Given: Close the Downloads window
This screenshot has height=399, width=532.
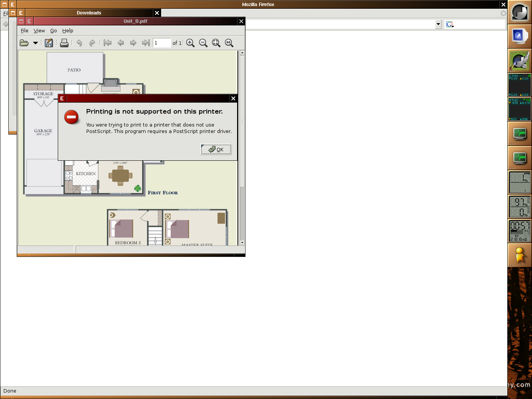Looking at the screenshot, I should (157, 13).
